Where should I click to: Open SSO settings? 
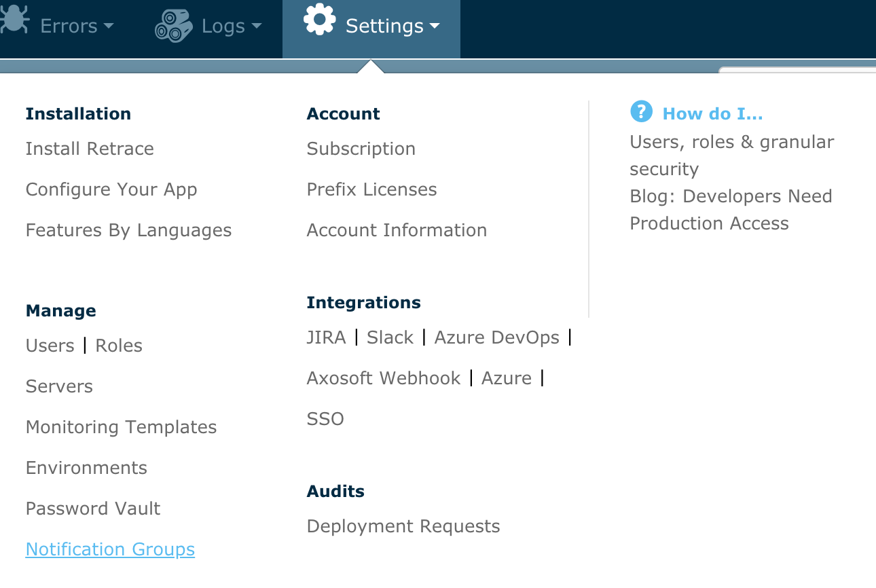(x=325, y=419)
